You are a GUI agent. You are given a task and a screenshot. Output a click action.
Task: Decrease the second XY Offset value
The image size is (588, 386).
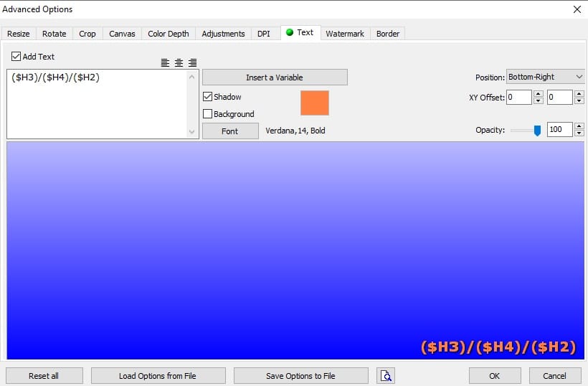(579, 101)
